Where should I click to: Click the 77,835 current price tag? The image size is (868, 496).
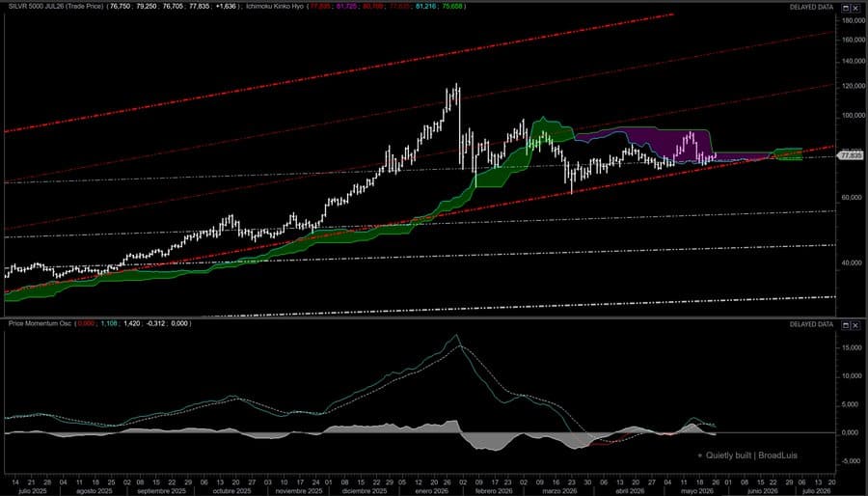852,156
